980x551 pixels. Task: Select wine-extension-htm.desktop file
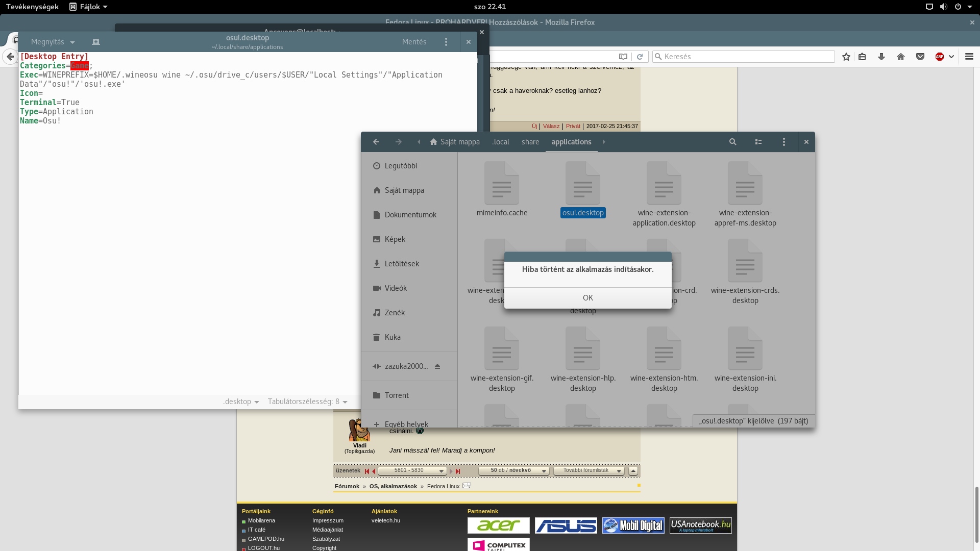tap(664, 360)
